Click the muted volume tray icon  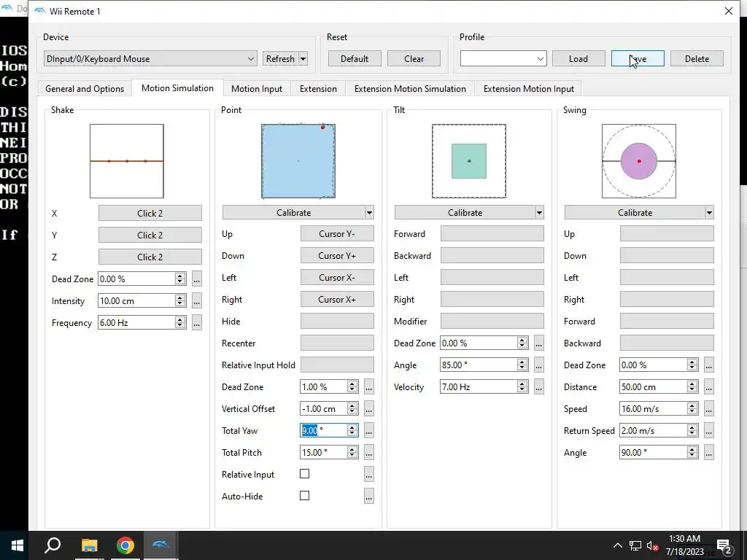653,545
